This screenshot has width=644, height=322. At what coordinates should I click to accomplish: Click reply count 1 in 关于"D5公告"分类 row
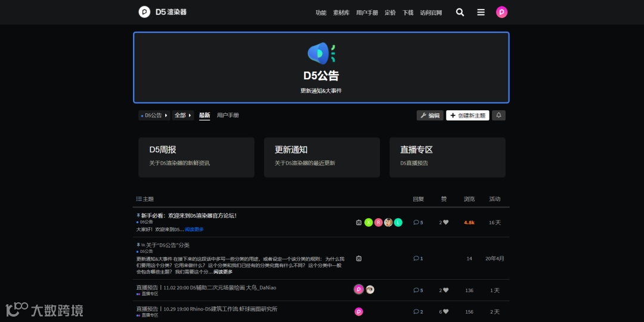pyautogui.click(x=418, y=259)
